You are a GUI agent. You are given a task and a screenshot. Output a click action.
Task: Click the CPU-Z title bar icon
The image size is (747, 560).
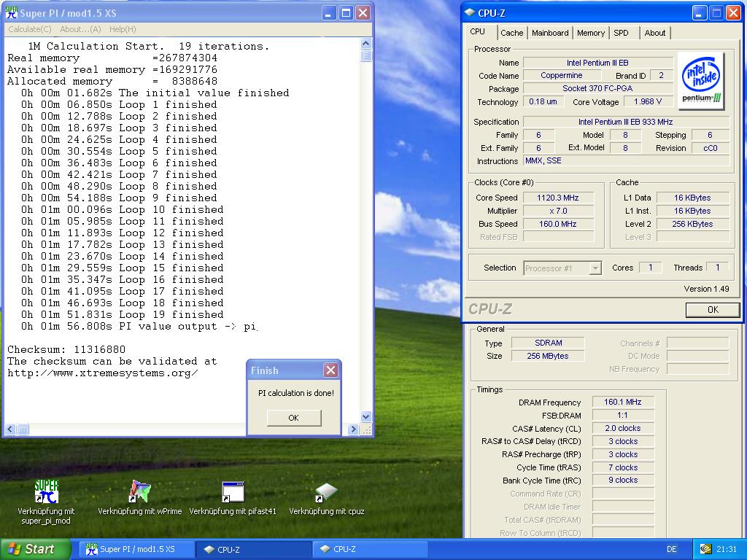tap(470, 13)
